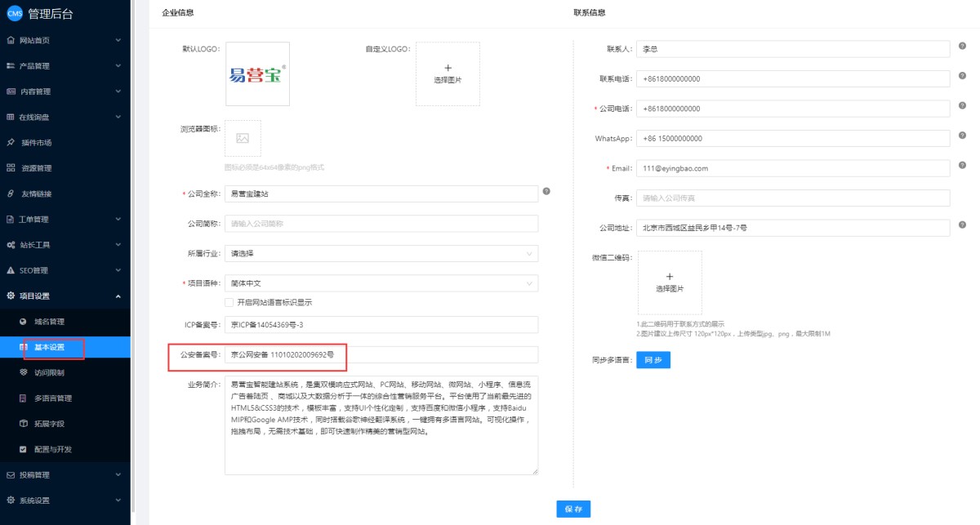Click the 业务简介 text area
This screenshot has height=525, width=980.
(x=381, y=425)
